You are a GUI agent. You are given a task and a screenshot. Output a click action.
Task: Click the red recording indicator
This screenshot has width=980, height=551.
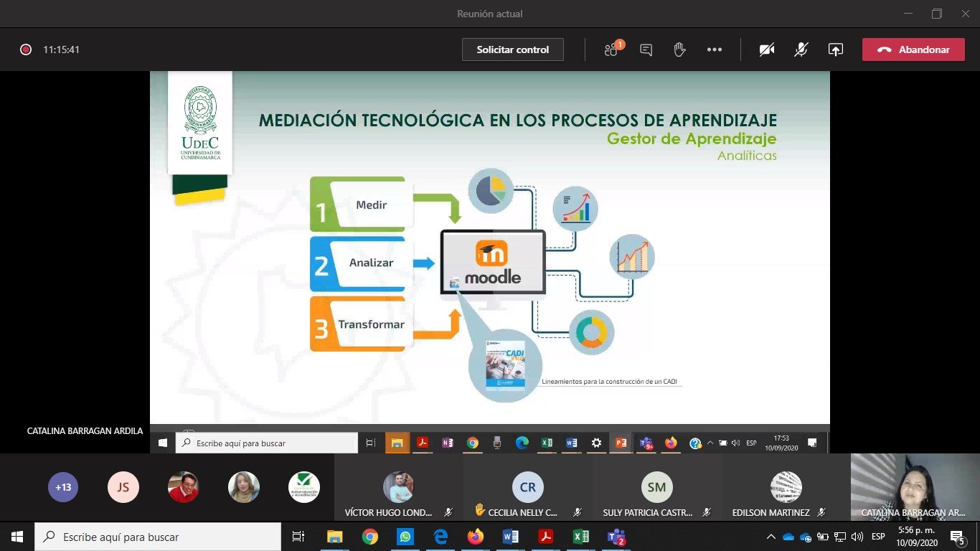(26, 50)
